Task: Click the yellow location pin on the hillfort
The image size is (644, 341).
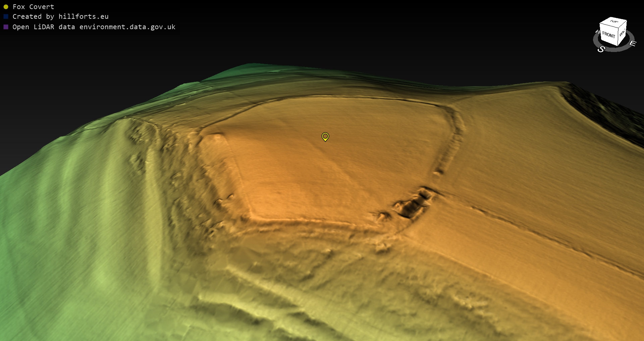Action: (x=325, y=136)
